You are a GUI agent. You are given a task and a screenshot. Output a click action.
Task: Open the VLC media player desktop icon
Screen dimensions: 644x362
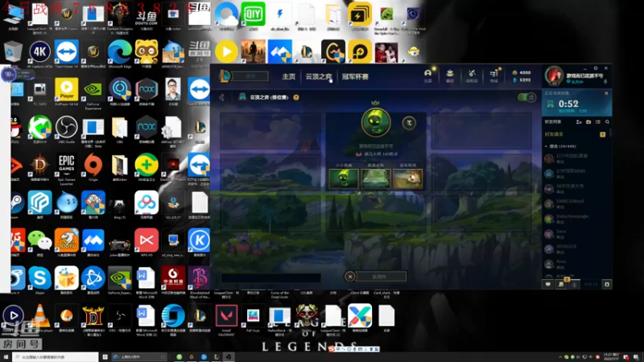(39, 317)
